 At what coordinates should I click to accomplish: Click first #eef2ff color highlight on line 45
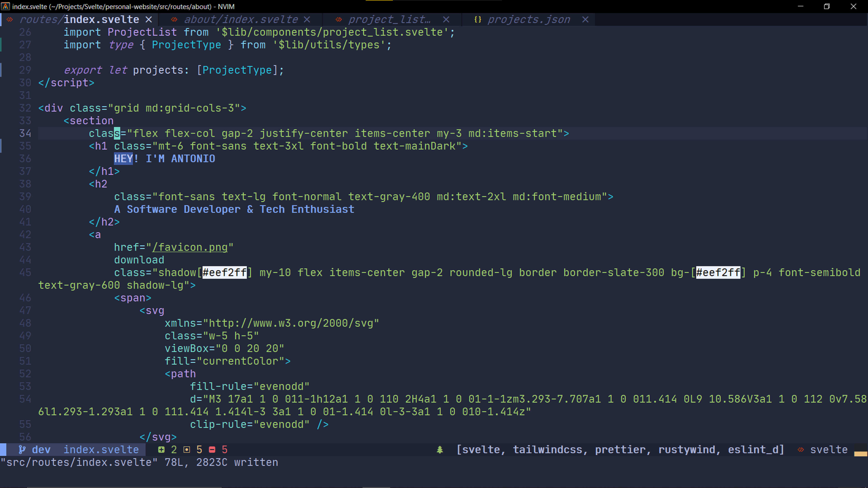click(x=224, y=272)
